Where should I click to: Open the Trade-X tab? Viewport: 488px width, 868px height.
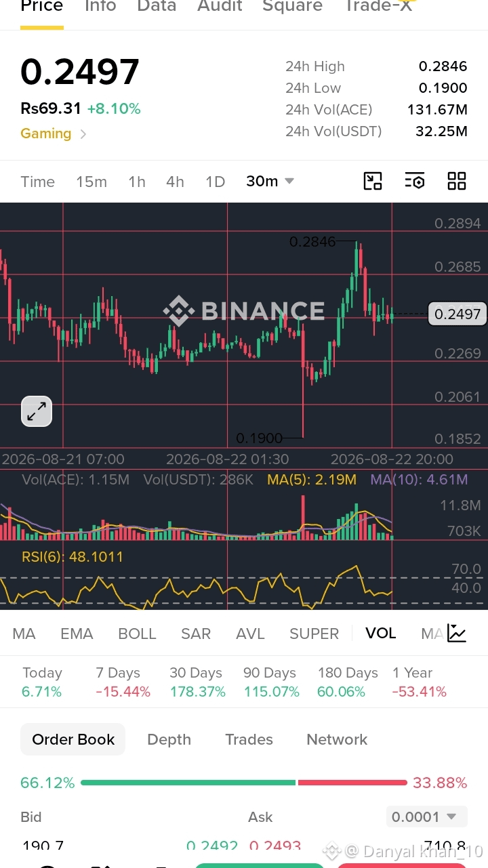pyautogui.click(x=378, y=7)
